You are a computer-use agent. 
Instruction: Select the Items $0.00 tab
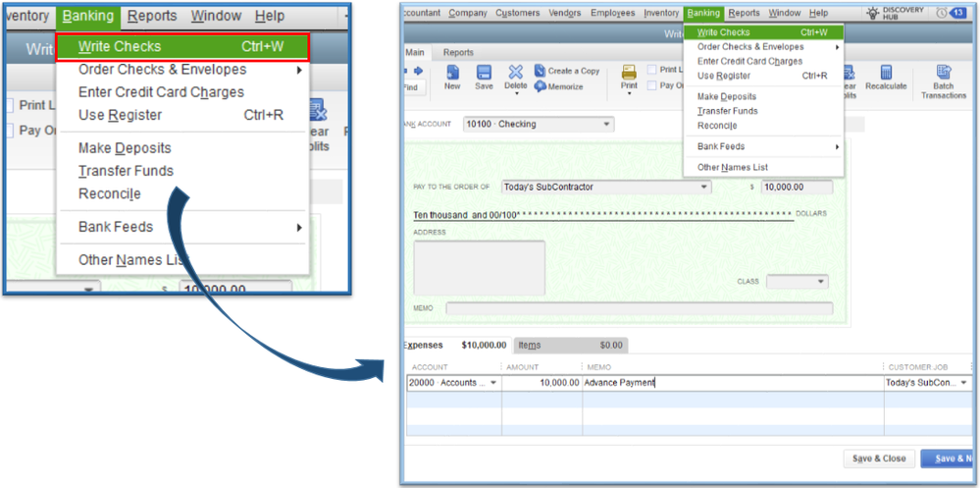click(x=570, y=345)
